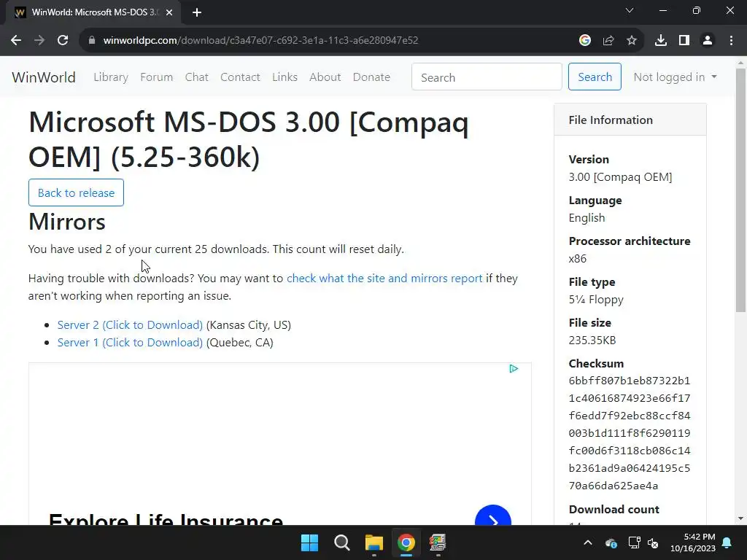Open Windows Start menu
Viewport: 747px width, 560px height.
coord(309,542)
